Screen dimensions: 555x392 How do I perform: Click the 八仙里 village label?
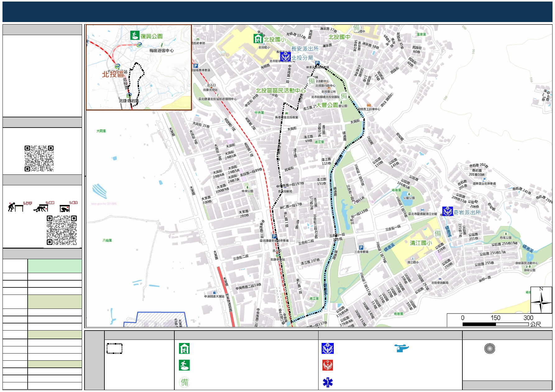tap(107, 240)
